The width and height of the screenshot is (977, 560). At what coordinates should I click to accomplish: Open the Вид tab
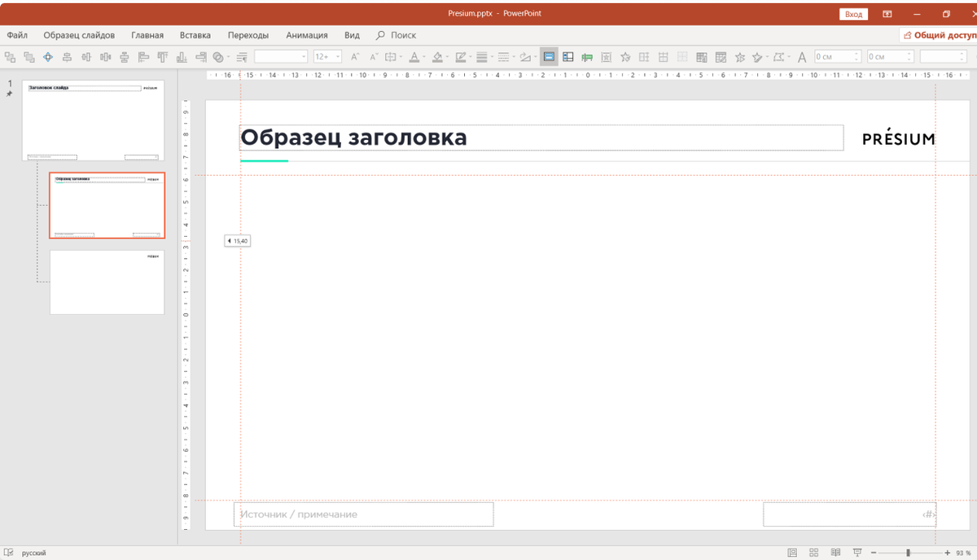[x=352, y=35]
